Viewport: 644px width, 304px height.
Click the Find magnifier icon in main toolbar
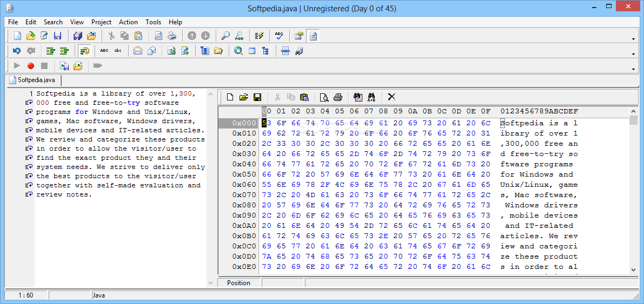(225, 36)
